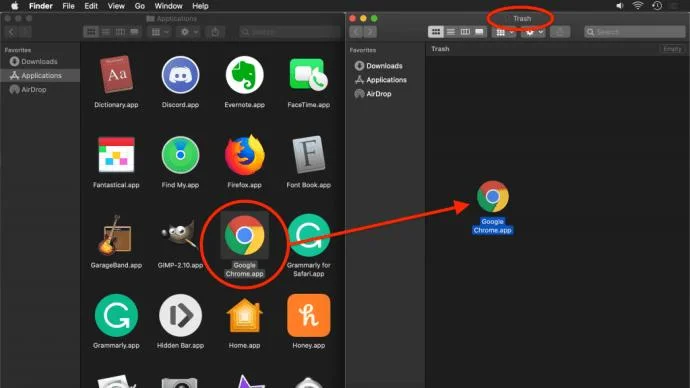Open the Help menu
The width and height of the screenshot is (690, 388).
tap(200, 6)
